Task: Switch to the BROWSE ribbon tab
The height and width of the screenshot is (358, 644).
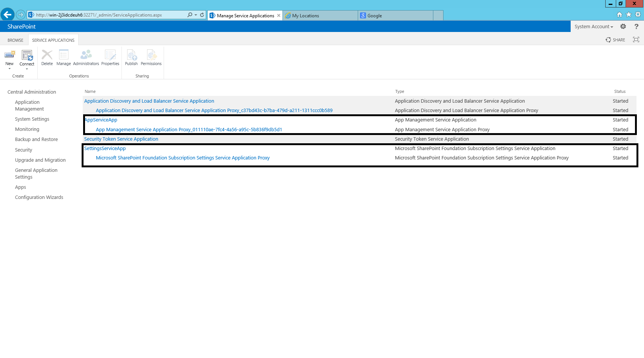Action: [15, 40]
